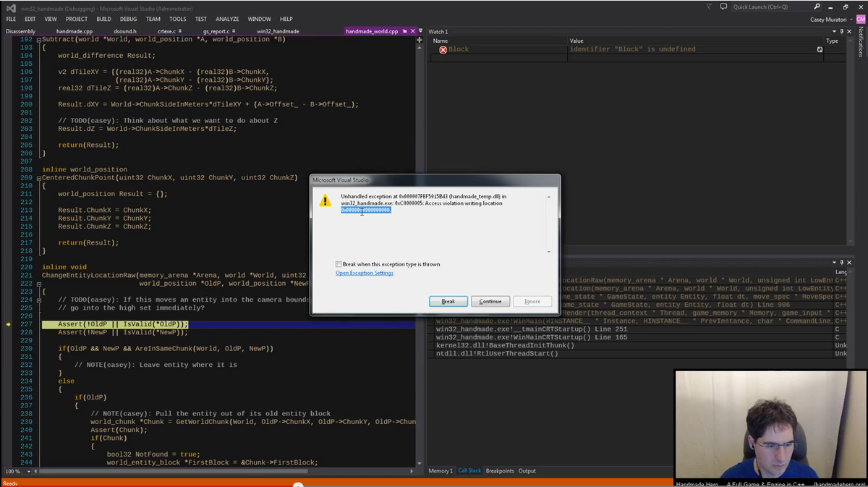Click the Quick Launch search magnifier
The width and height of the screenshot is (868, 487).
(x=817, y=7)
